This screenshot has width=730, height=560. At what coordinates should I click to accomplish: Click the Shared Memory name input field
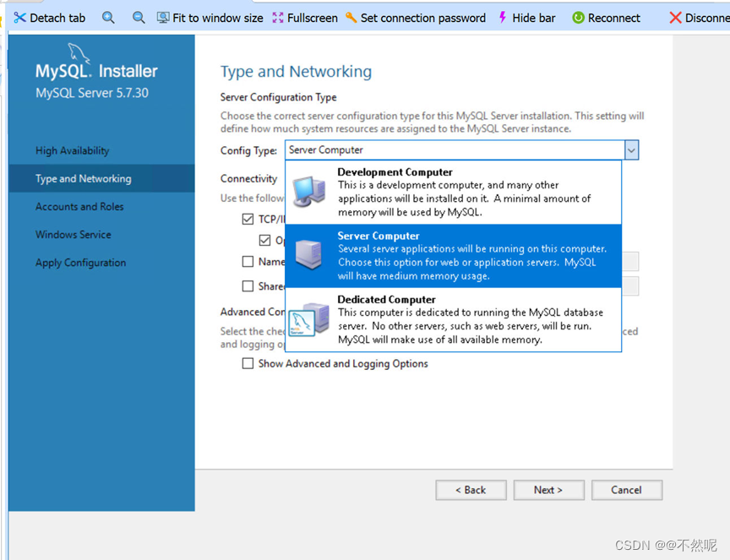point(630,285)
